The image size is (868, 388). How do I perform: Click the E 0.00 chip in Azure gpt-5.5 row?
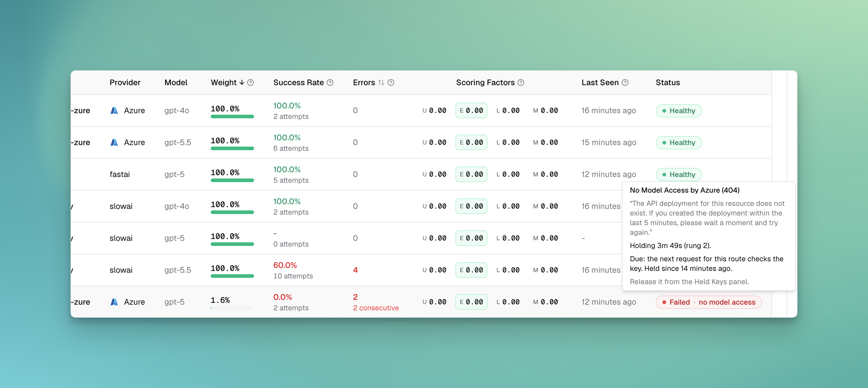coord(471,142)
